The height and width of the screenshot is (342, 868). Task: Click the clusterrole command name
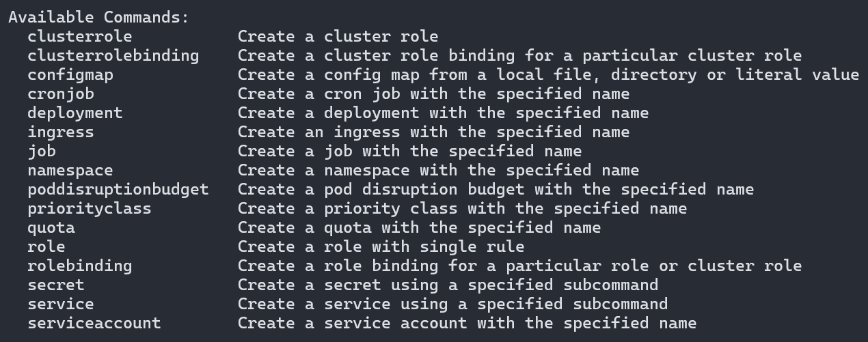(x=79, y=36)
